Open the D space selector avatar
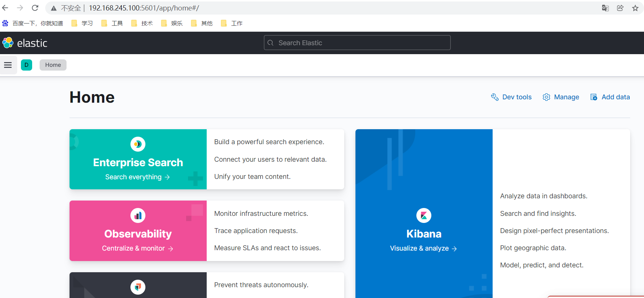 [x=27, y=65]
